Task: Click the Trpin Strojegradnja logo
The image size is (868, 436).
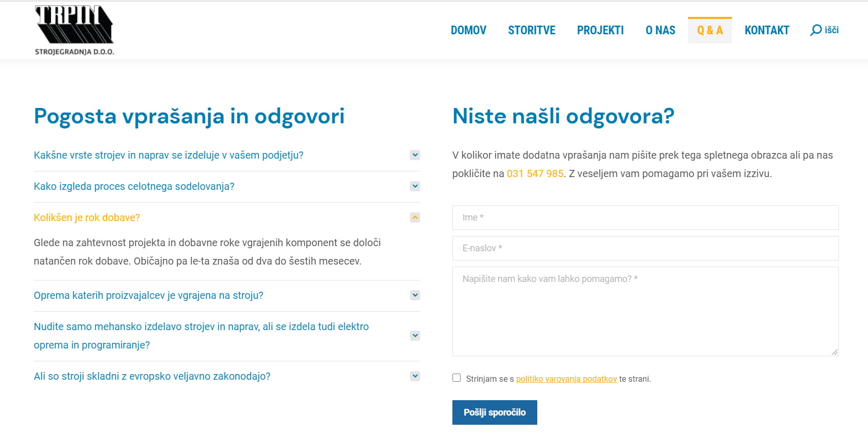Action: point(74,30)
